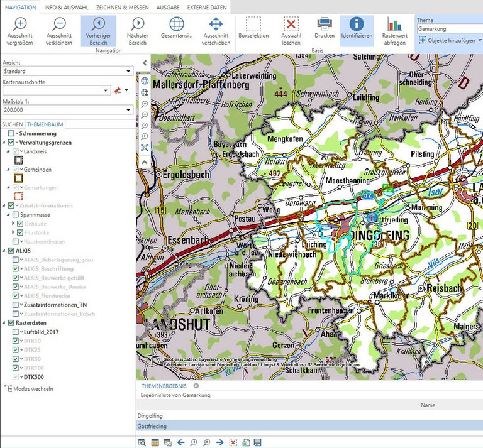The width and height of the screenshot is (483, 448).
Task: Click the Gemeinden brown boundary legend swatch
Action: pos(18,178)
